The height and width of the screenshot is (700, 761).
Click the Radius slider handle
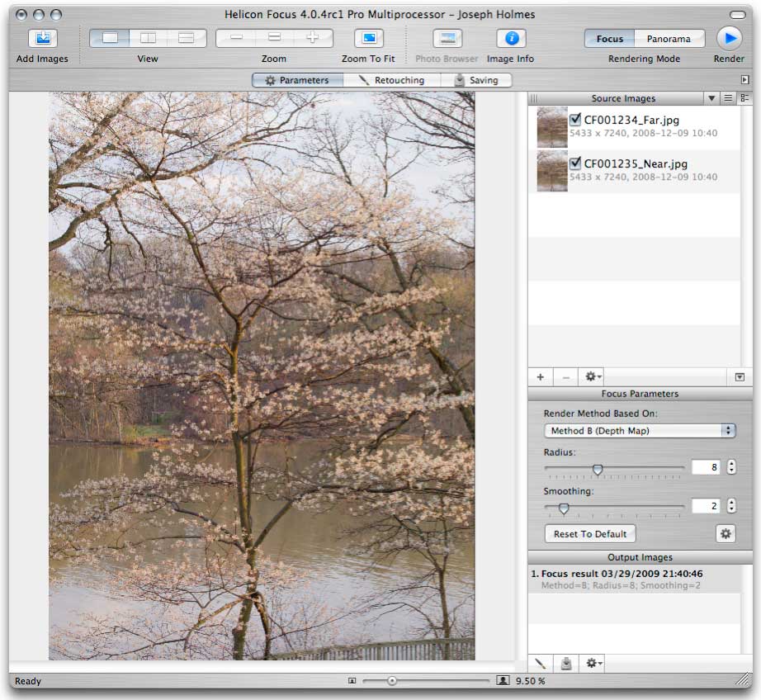(598, 469)
